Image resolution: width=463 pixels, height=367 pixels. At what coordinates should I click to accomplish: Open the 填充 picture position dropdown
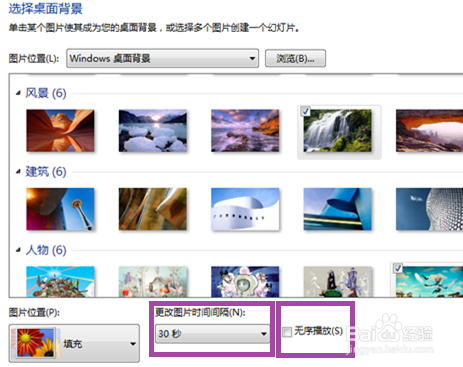(74, 343)
